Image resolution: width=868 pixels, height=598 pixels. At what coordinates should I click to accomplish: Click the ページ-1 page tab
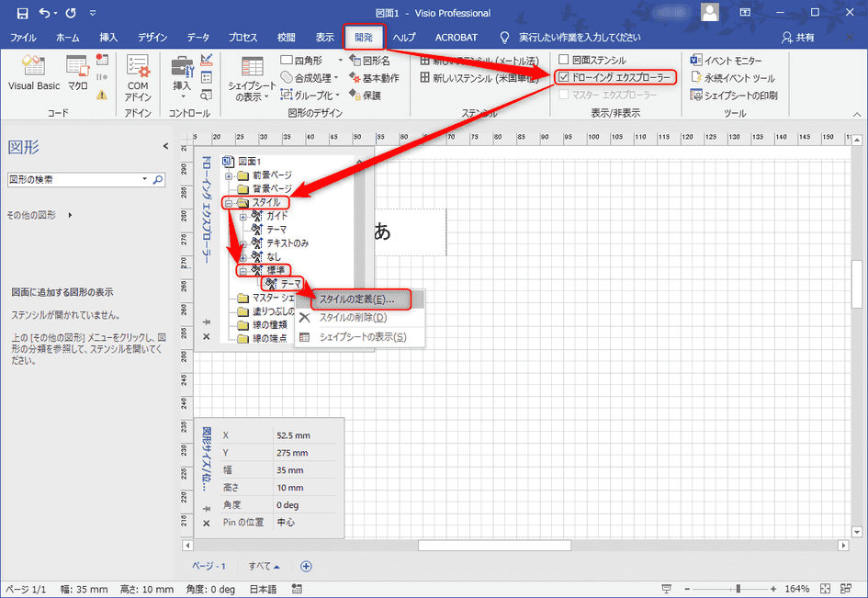209,566
